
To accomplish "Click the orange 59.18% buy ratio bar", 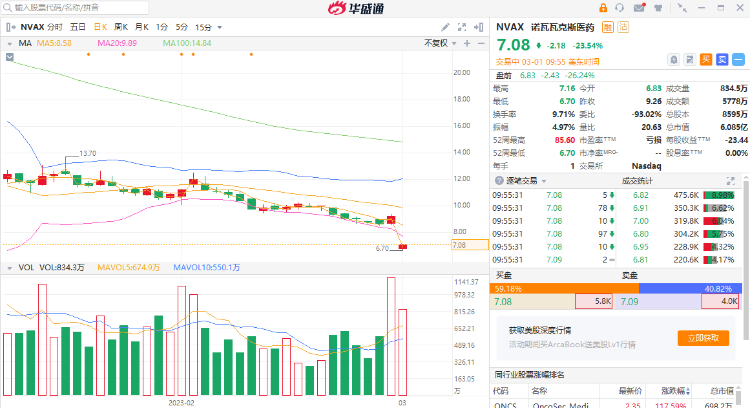I will 564,288.
